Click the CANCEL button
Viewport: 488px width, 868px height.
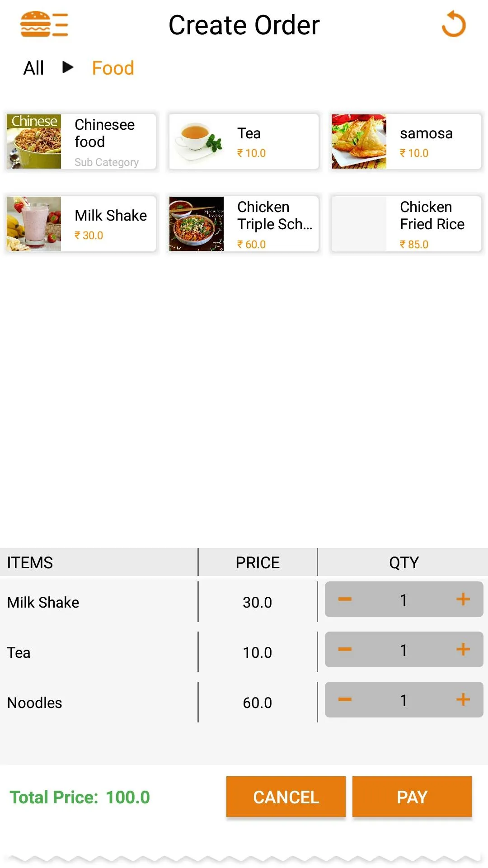pyautogui.click(x=286, y=797)
